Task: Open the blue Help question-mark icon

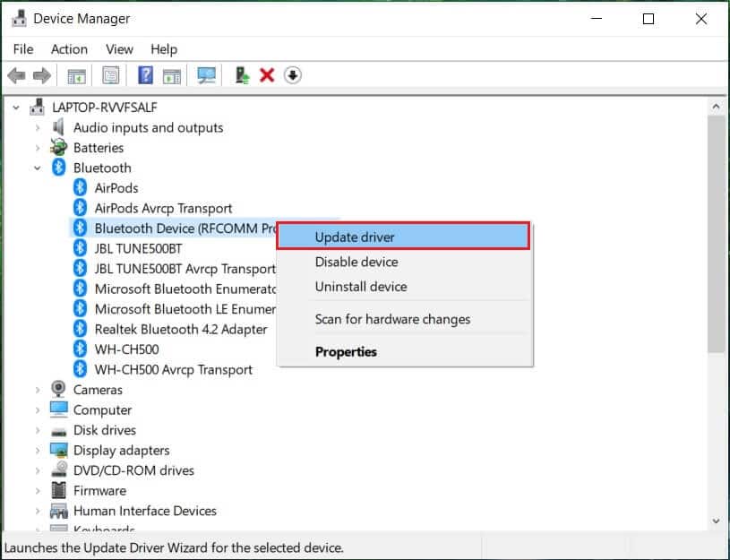Action: coord(145,75)
